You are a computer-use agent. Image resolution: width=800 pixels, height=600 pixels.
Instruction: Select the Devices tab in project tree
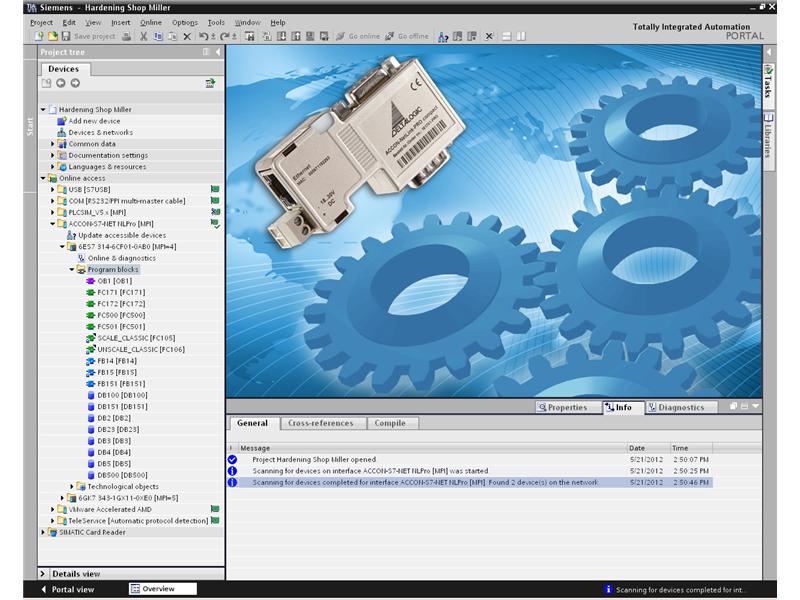(63, 69)
